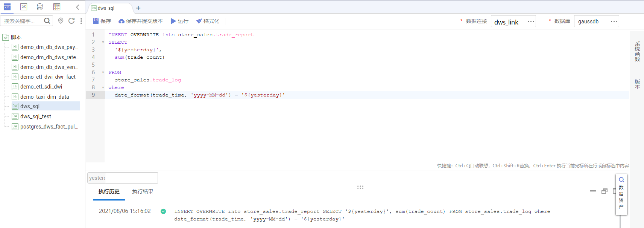Click the 运行 run button
644x228 pixels.
179,21
